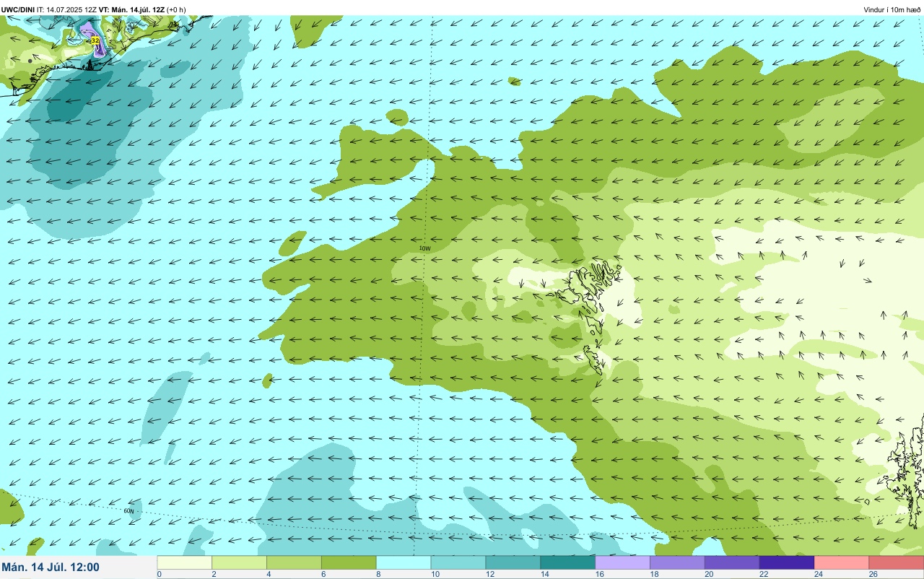This screenshot has height=579, width=924.
Task: Click the '60N' latitude label on the map
Action: click(x=128, y=511)
